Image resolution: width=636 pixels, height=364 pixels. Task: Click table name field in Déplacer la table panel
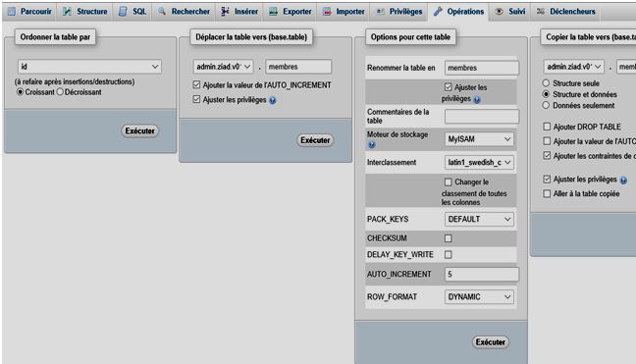pos(298,67)
